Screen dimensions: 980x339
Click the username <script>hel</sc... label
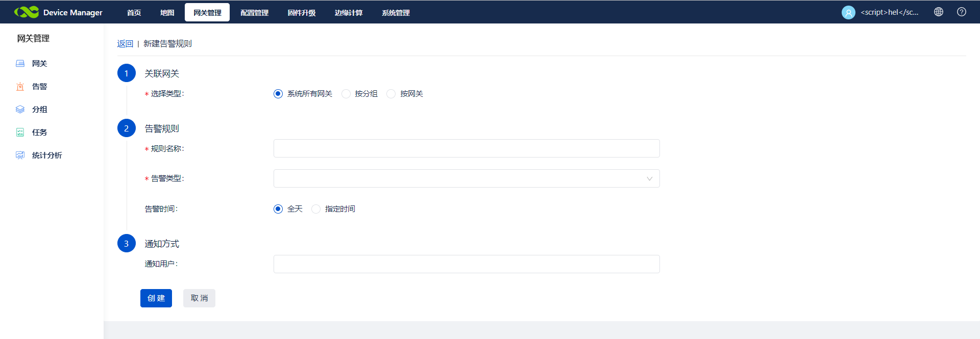pos(890,12)
